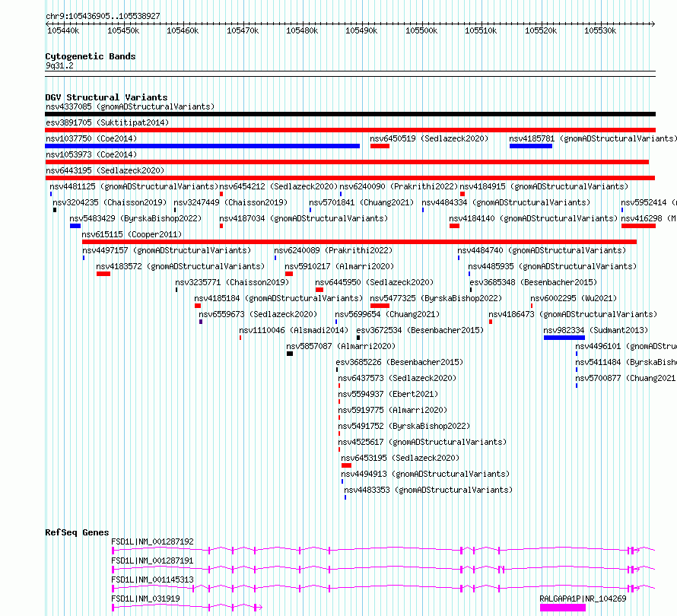This screenshot has width=677, height=616.
Task: Click nsv6437573 (Sedlazeck2020) label
Action: 397,378
